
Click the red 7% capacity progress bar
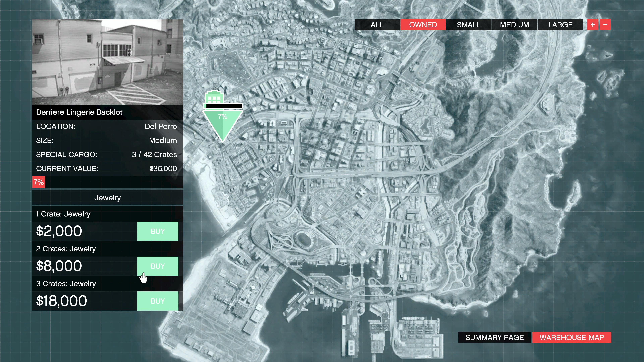click(x=39, y=182)
